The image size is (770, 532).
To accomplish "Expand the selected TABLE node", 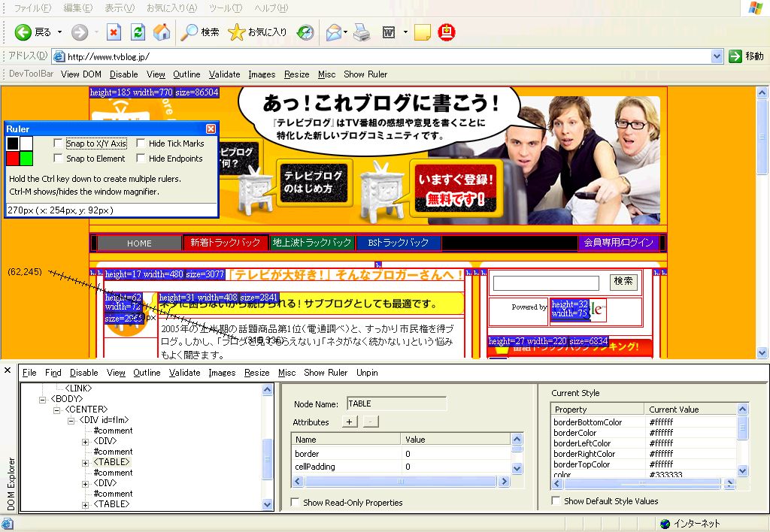I will 85,463.
